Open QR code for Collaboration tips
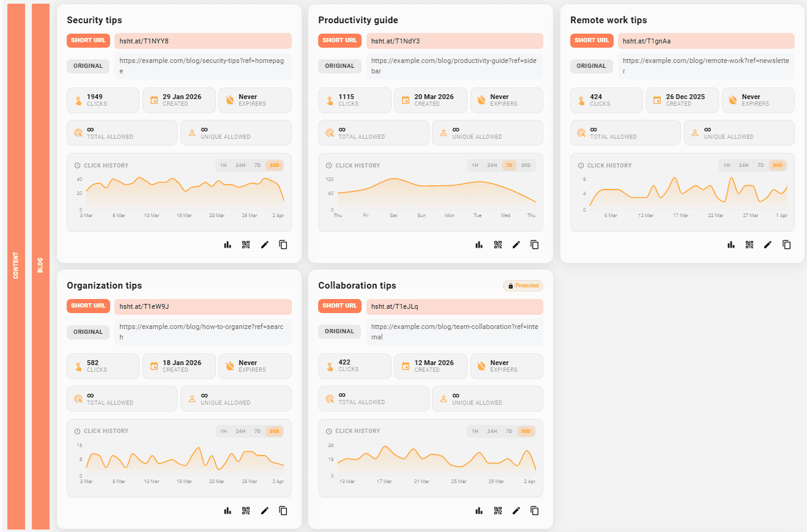 click(x=498, y=511)
